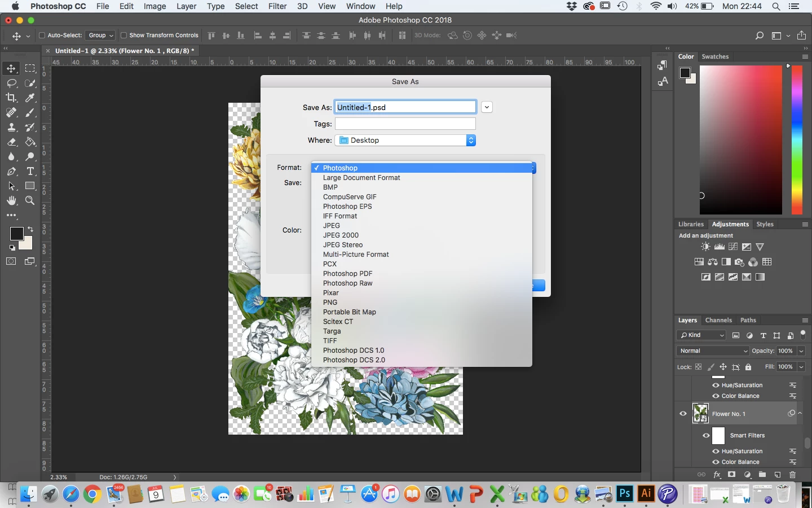
Task: Toggle the lock all layer icon
Action: (x=748, y=367)
